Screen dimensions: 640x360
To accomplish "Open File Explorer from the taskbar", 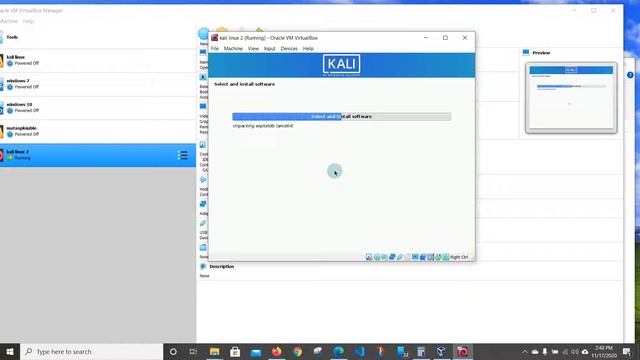I will click(x=214, y=351).
